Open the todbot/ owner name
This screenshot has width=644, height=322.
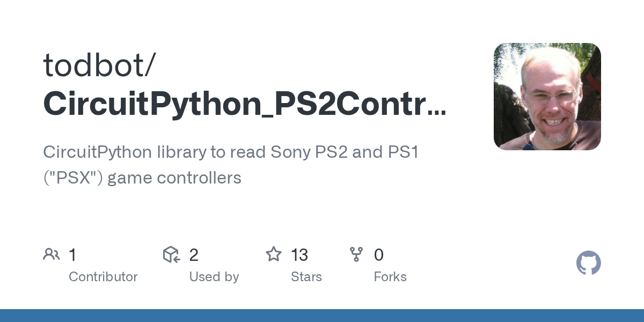pyautogui.click(x=100, y=65)
